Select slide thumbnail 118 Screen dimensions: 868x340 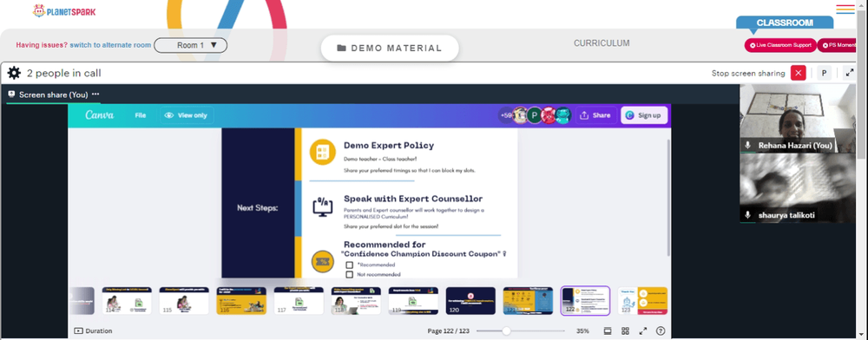pos(356,301)
